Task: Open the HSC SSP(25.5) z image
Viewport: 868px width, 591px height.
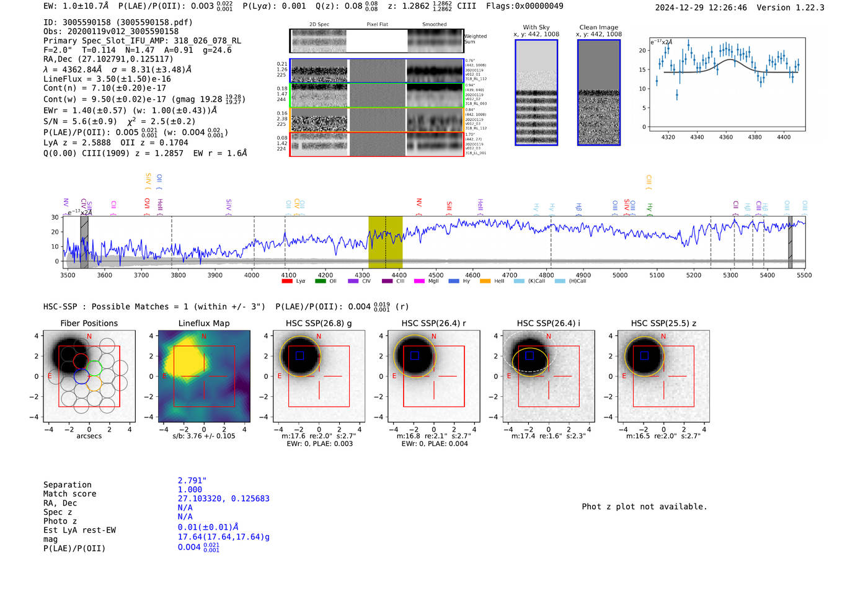Action: (663, 376)
